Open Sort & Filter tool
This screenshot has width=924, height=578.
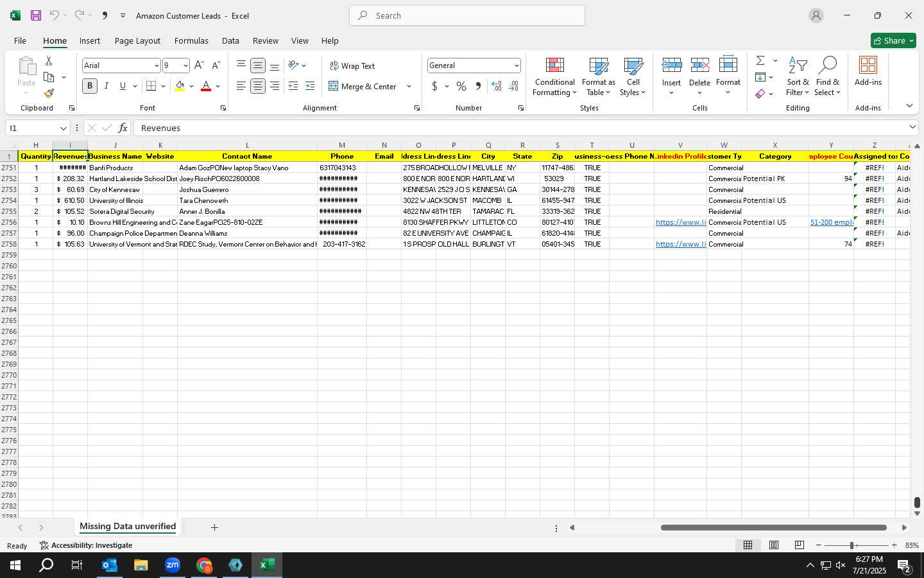coord(798,77)
